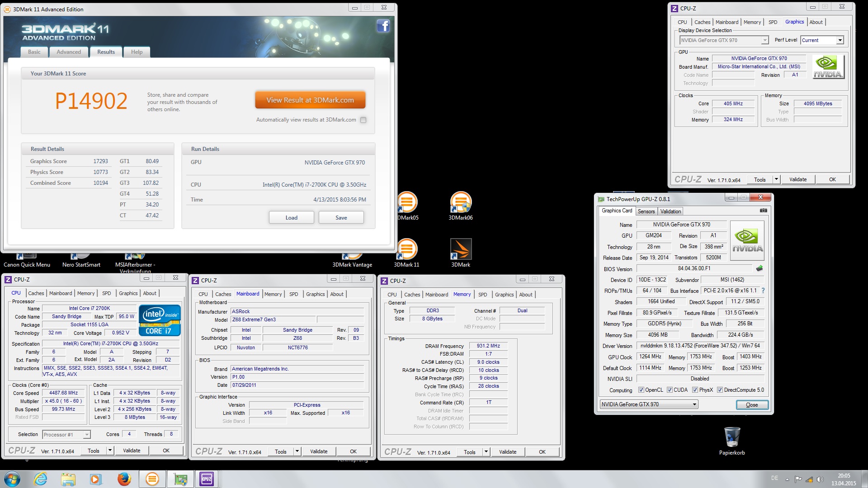Launch Internet Explorer from the taskbar
Screen dimensions: 868x488
[41, 479]
